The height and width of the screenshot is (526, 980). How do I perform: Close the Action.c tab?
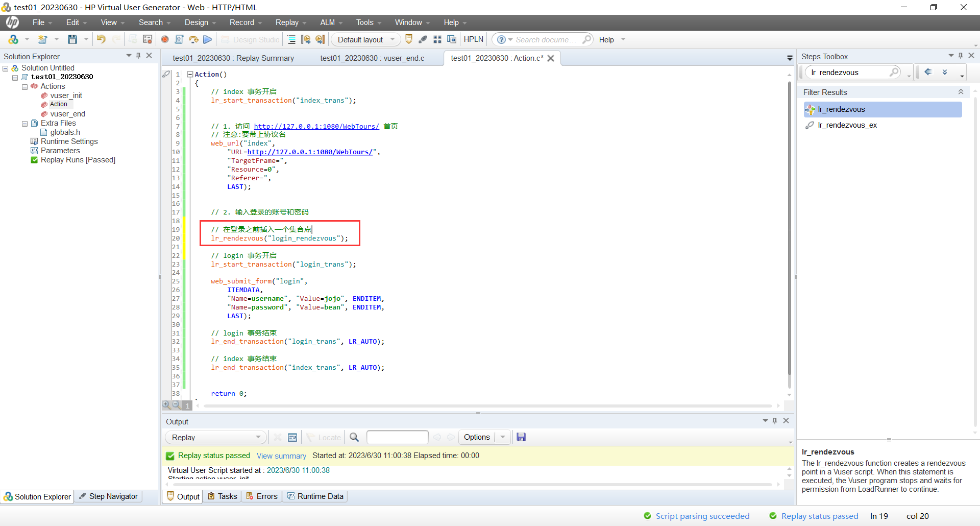tap(551, 58)
